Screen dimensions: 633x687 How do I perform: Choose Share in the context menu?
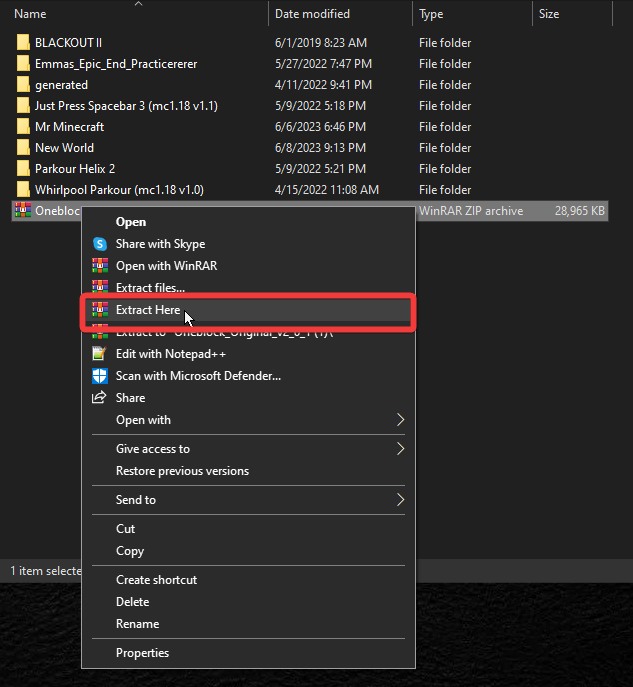pos(131,398)
